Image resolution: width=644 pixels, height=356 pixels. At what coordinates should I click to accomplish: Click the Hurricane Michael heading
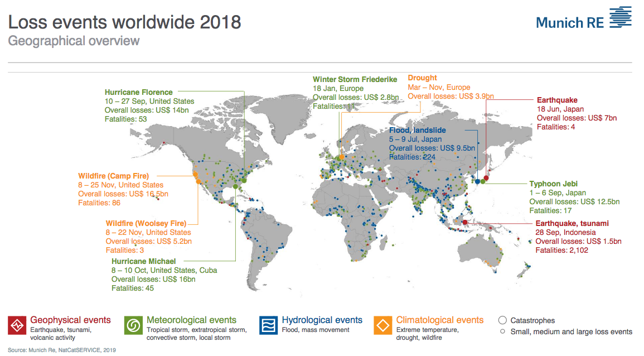(143, 261)
